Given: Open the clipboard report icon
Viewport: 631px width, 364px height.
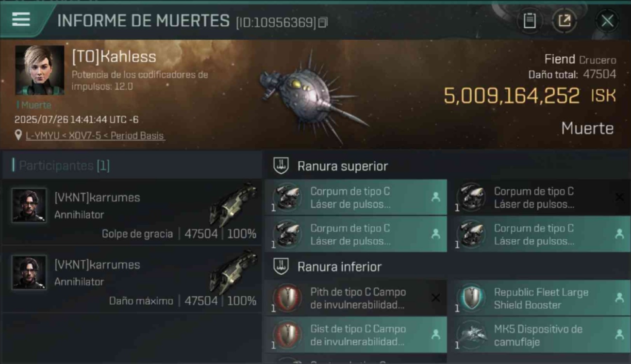Looking at the screenshot, I should point(530,21).
